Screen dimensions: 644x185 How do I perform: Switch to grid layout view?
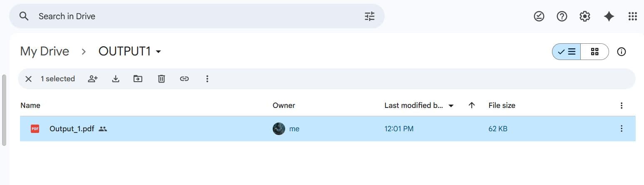[594, 52]
